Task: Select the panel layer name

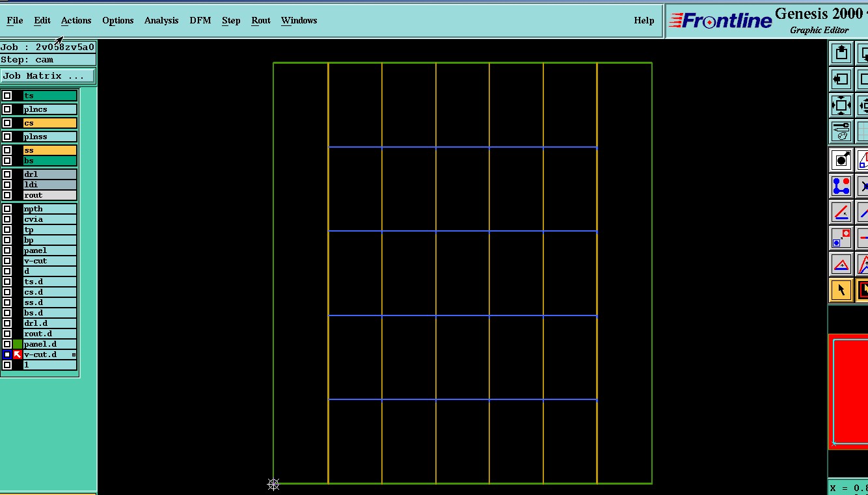Action: coord(50,250)
